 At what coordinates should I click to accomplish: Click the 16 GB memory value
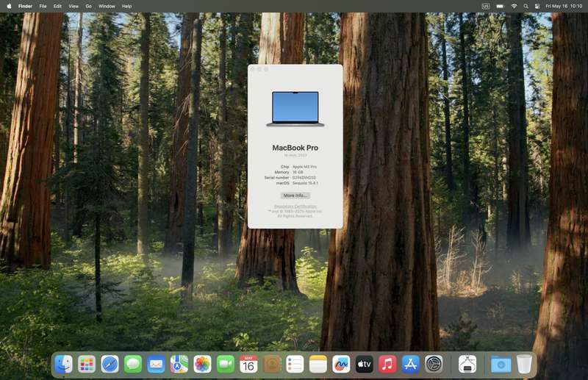tap(298, 172)
